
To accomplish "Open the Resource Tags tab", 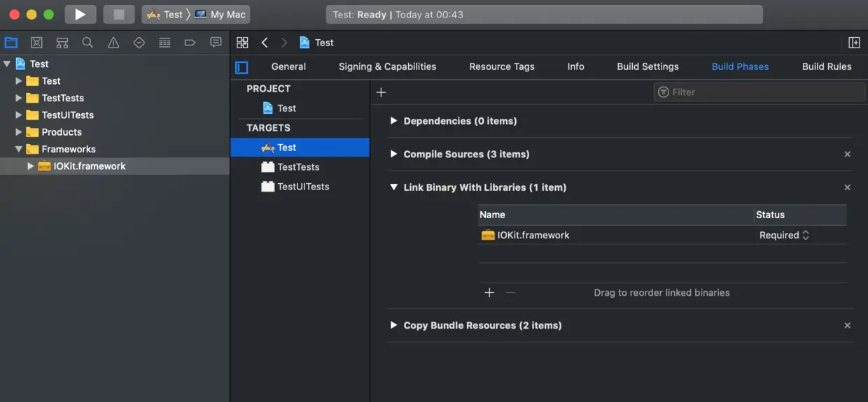I will point(502,66).
